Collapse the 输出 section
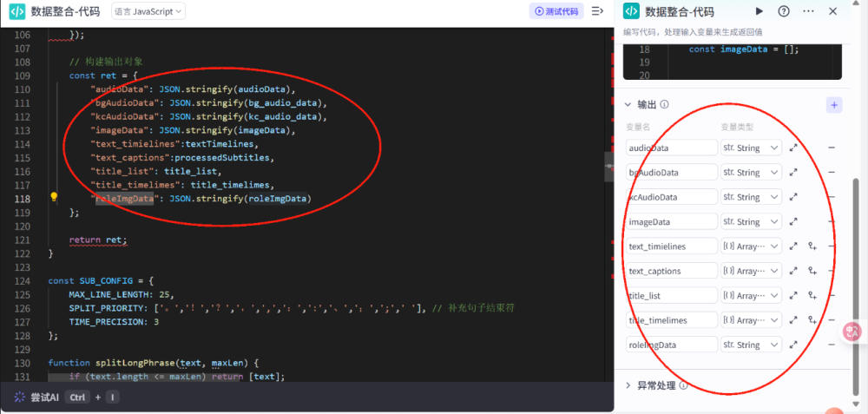868x414 pixels. point(628,104)
